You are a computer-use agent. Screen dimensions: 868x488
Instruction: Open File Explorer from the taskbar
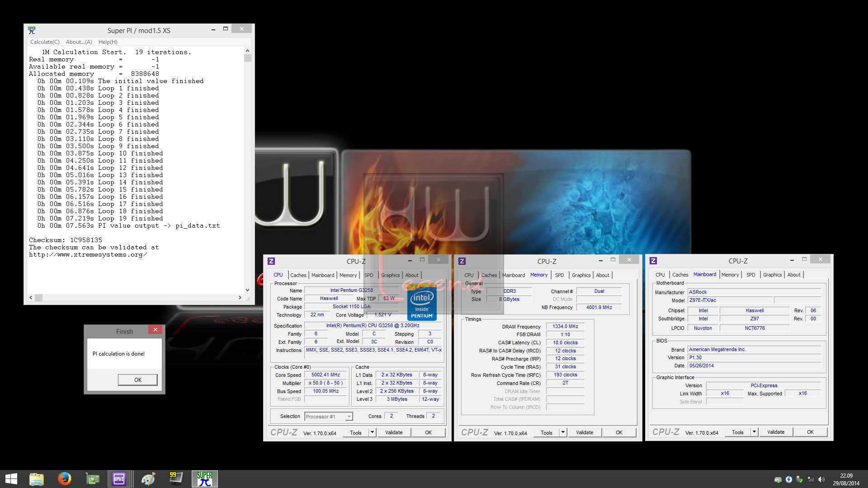point(36,479)
